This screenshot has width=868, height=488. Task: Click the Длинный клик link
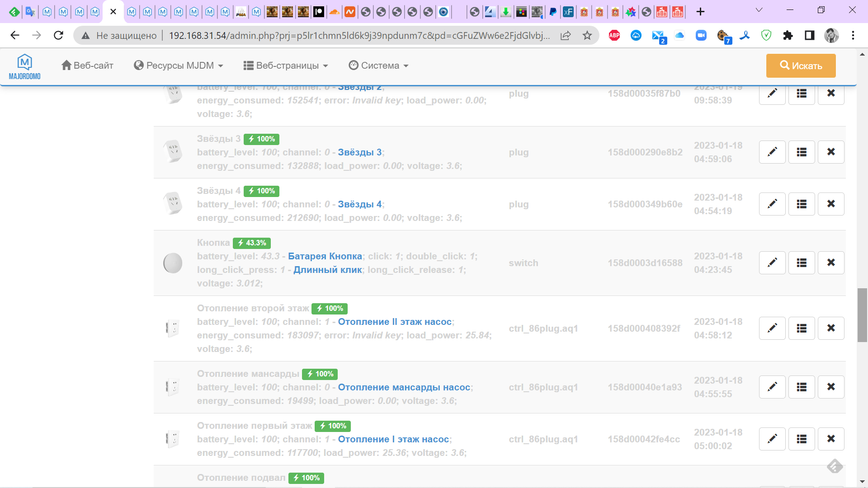pyautogui.click(x=328, y=270)
